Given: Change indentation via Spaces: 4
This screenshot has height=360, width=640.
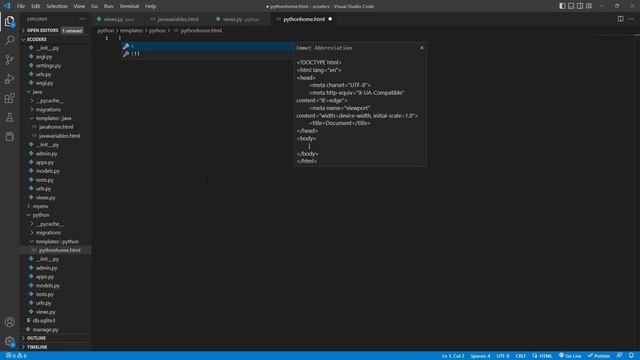Looking at the screenshot, I should (480, 356).
